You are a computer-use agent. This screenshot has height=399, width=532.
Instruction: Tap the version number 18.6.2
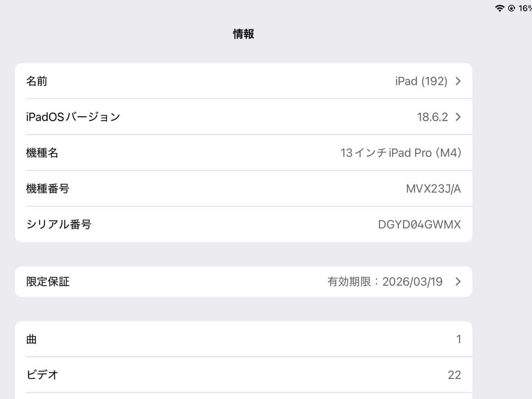click(x=432, y=117)
